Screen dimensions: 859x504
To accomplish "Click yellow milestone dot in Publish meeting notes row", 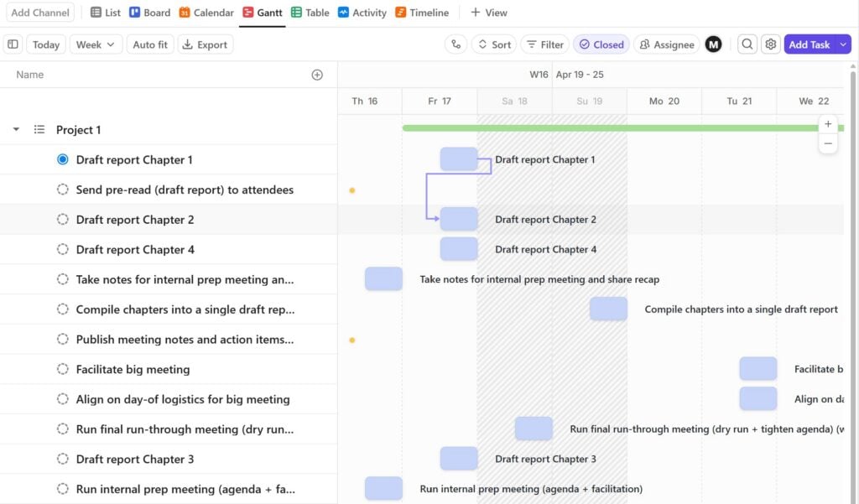I will [352, 340].
